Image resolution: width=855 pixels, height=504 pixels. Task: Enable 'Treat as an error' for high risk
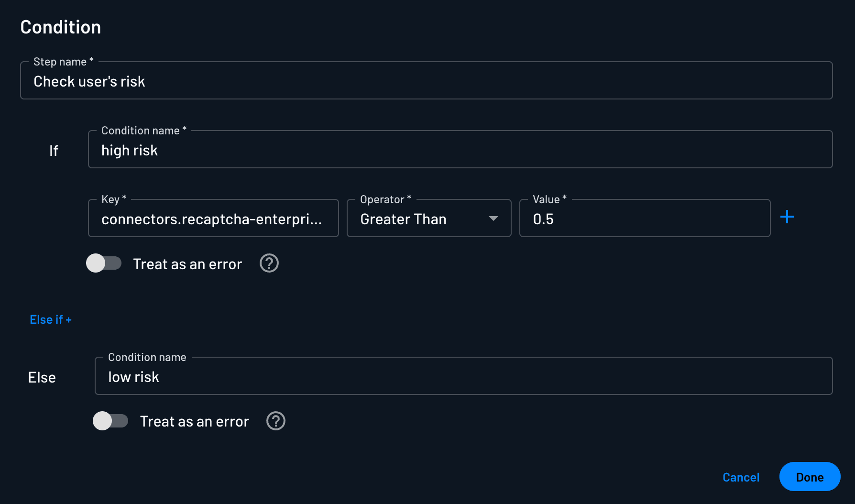click(x=104, y=263)
